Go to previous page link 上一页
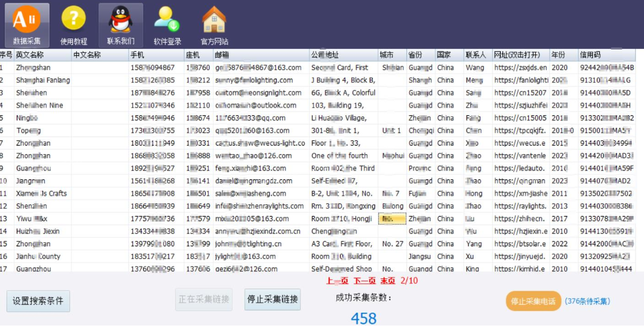The image size is (644, 329). point(337,281)
